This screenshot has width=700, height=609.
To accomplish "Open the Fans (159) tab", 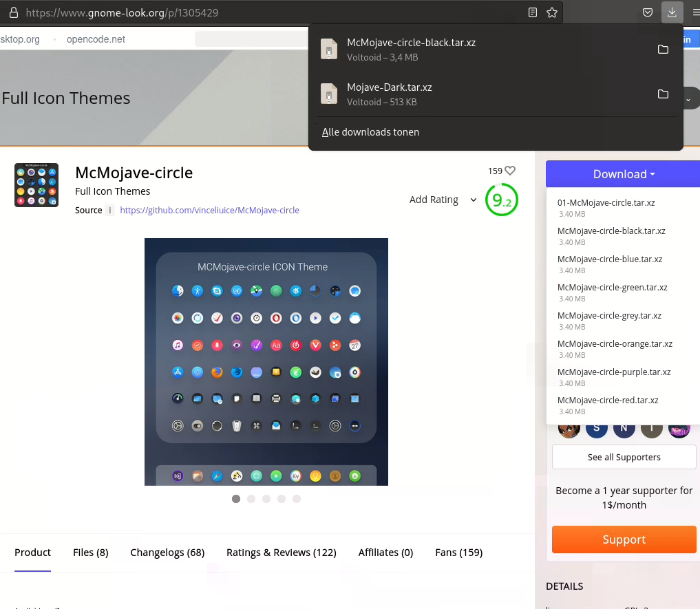I will point(459,553).
